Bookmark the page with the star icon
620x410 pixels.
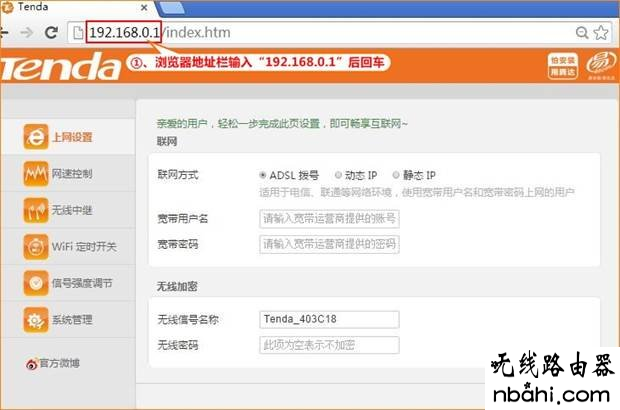point(601,32)
